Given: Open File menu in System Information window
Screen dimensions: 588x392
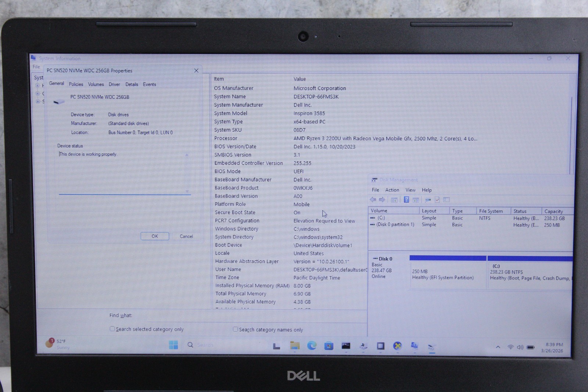Looking at the screenshot, I should coord(36,67).
